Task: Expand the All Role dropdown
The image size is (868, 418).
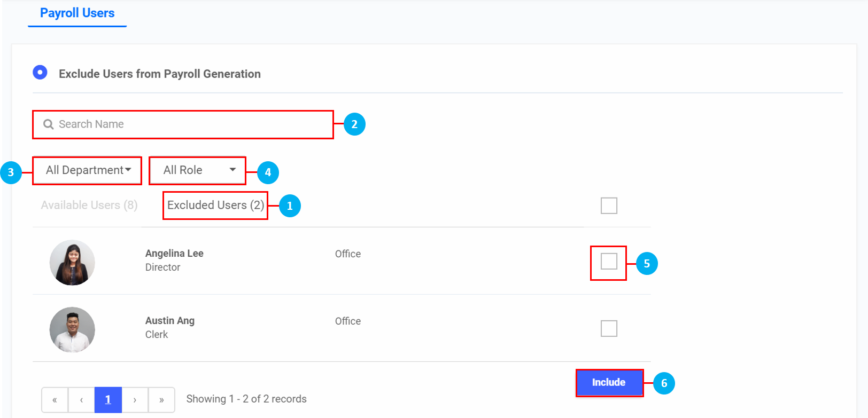Action: click(x=198, y=170)
